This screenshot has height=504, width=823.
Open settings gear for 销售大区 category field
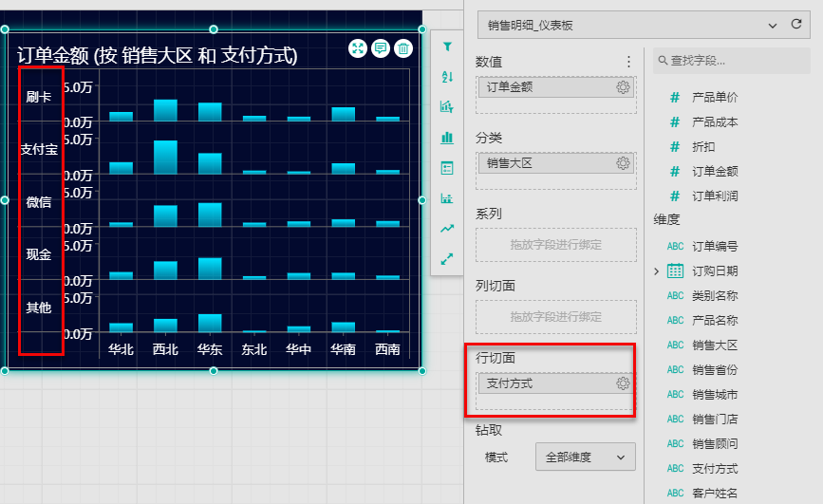pos(623,163)
